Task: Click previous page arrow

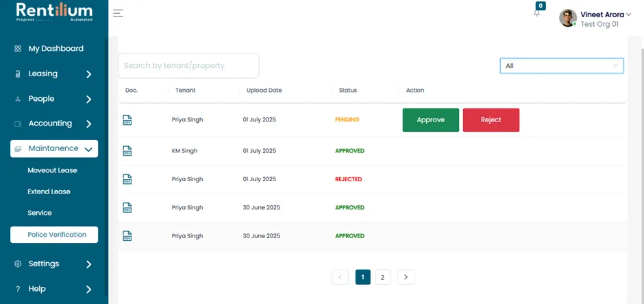Action: [x=340, y=277]
